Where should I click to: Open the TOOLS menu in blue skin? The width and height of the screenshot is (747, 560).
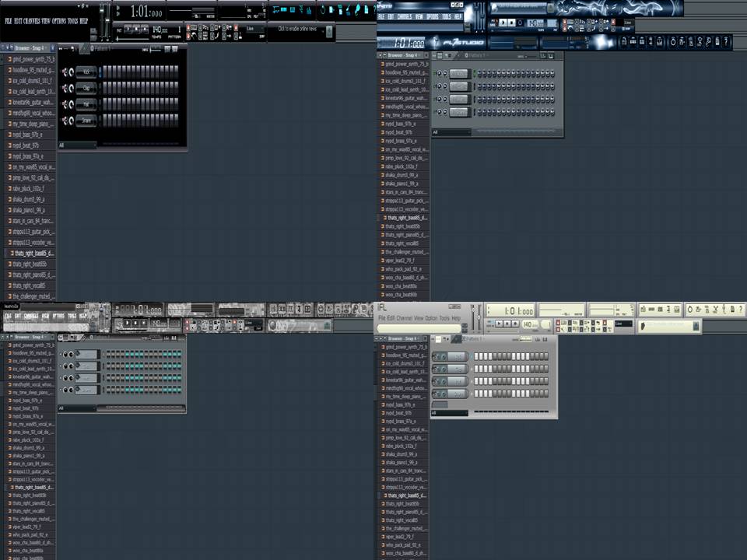[x=447, y=16]
